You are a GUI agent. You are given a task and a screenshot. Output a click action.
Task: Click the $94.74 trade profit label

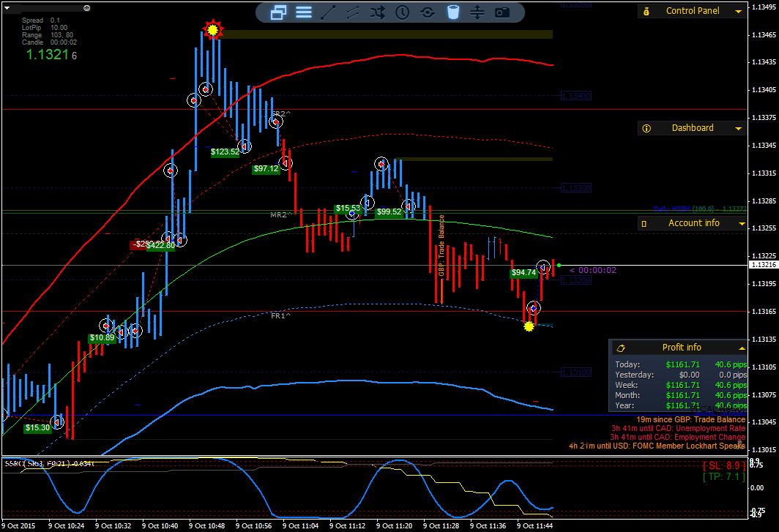[x=523, y=273]
